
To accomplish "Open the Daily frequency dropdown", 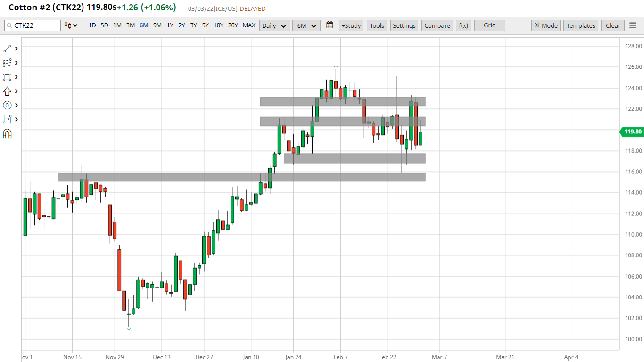I will pyautogui.click(x=275, y=25).
